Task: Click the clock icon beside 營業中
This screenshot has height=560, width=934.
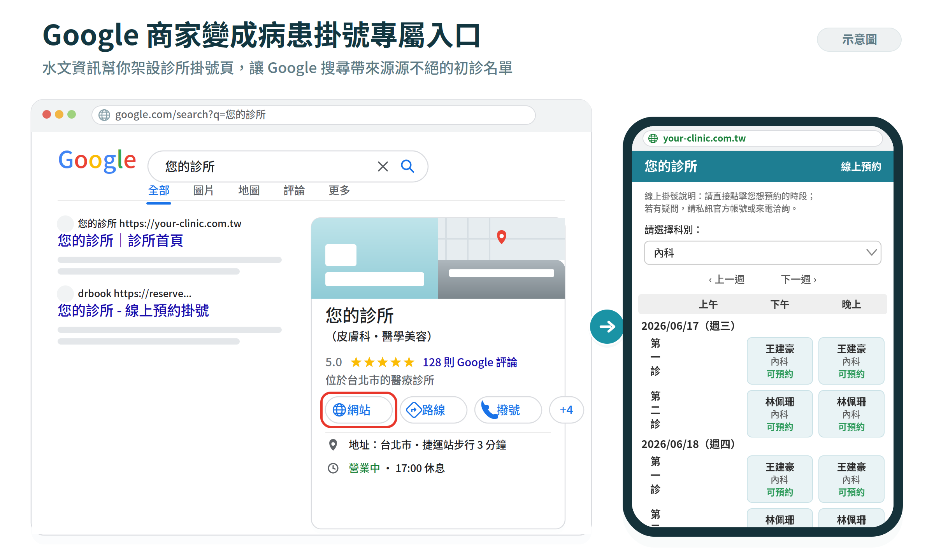Action: pos(333,468)
